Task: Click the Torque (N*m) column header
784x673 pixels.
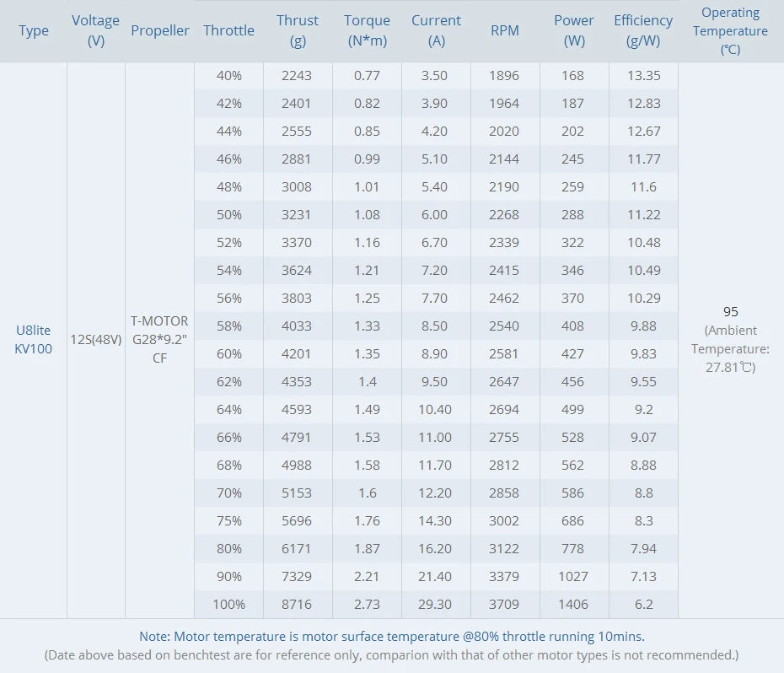Action: (x=367, y=30)
